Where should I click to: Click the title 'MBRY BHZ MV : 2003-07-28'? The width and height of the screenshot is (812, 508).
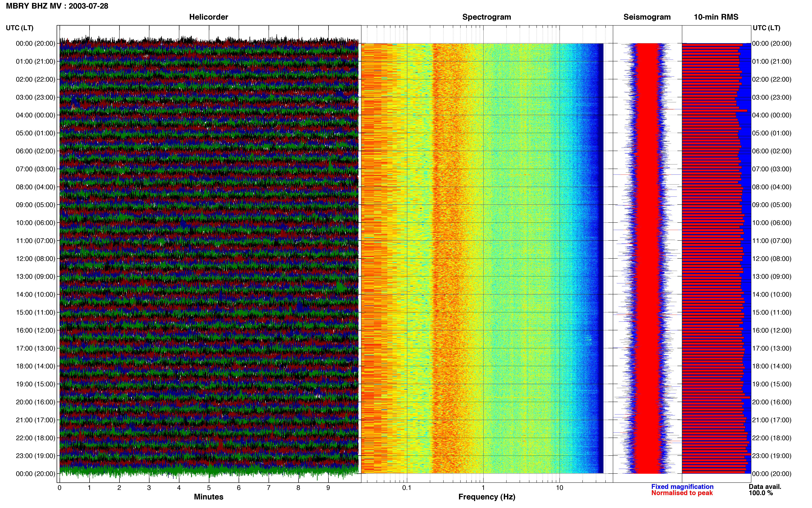(57, 6)
